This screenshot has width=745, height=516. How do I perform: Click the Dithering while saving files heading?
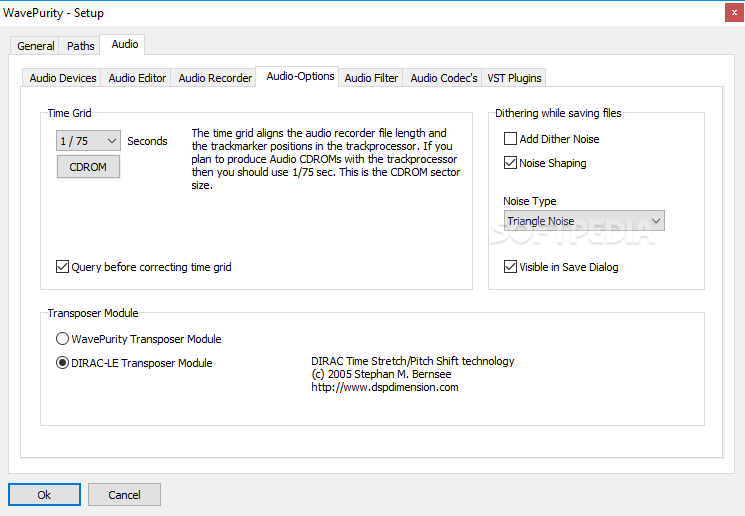558,113
